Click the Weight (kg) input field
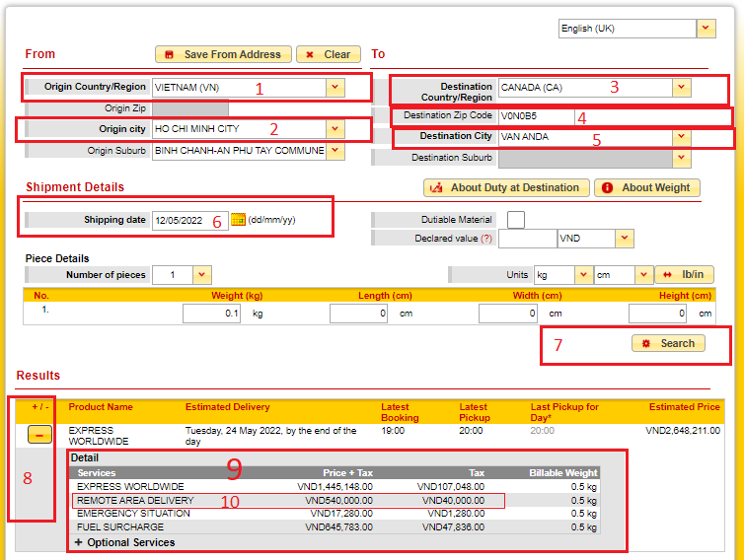This screenshot has width=744, height=560. 210,314
